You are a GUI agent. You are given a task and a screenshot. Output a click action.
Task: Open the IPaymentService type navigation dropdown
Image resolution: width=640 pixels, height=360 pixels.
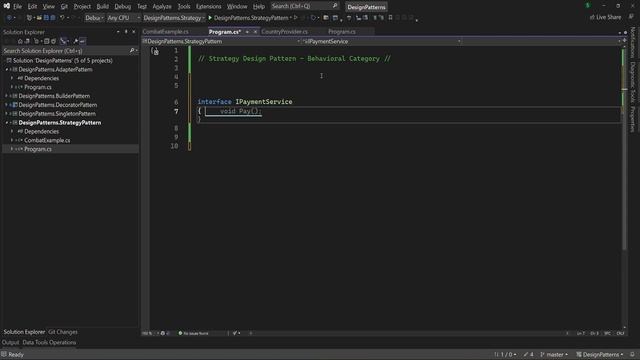[382, 41]
